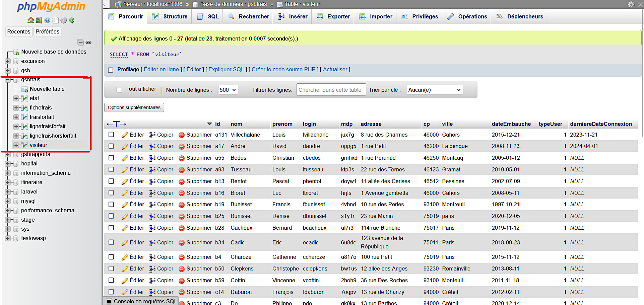Open the phpMyAdmin documentation help icon
Viewport: 644px width, 305px height.
click(x=47, y=20)
